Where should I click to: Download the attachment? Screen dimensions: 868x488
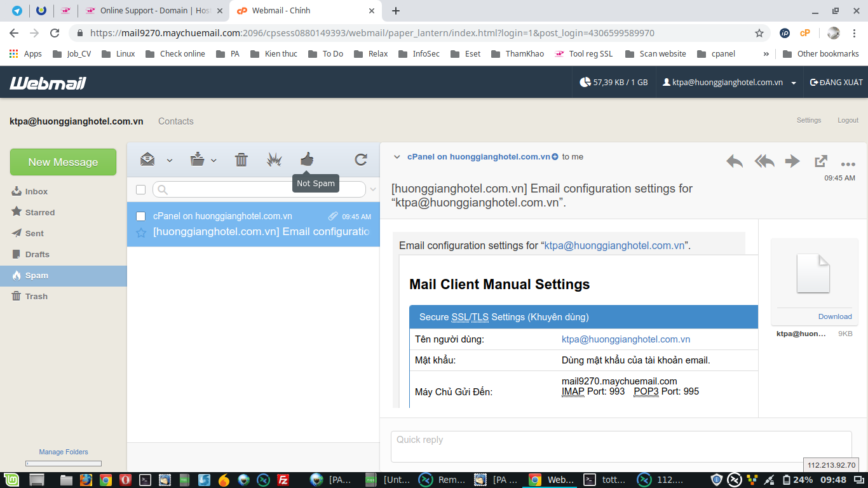click(835, 316)
